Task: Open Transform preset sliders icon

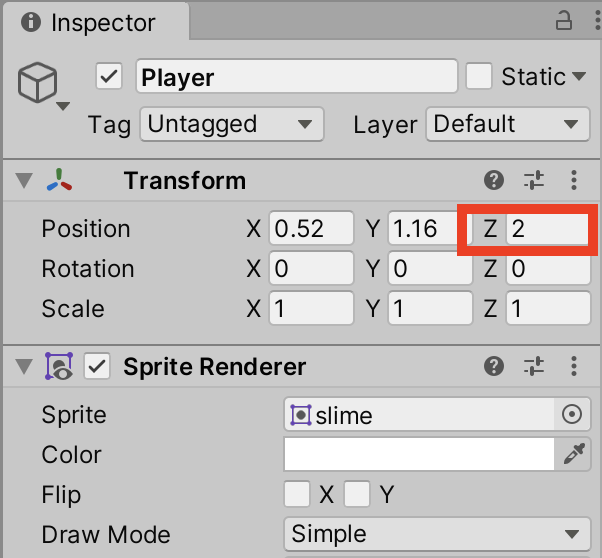Action: point(534,180)
